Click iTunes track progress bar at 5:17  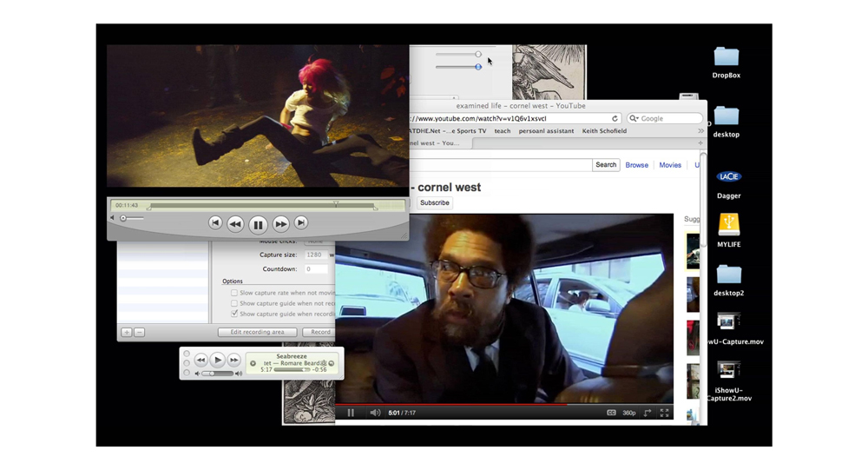[291, 370]
